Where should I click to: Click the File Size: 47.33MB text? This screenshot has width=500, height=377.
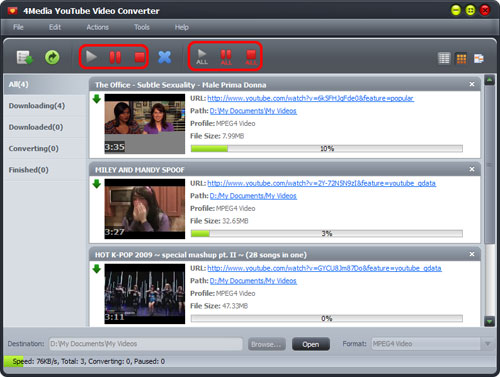(x=219, y=306)
